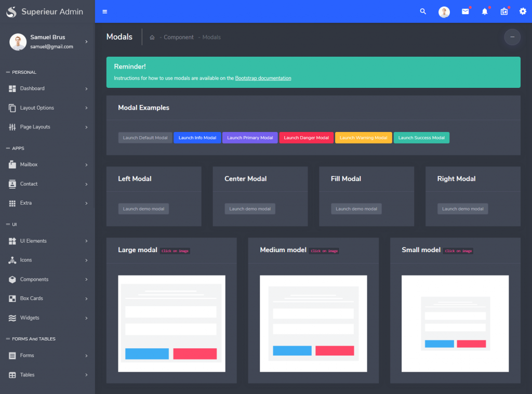The width and height of the screenshot is (532, 394).
Task: Click Launch Info Modal button
Action: click(x=197, y=138)
